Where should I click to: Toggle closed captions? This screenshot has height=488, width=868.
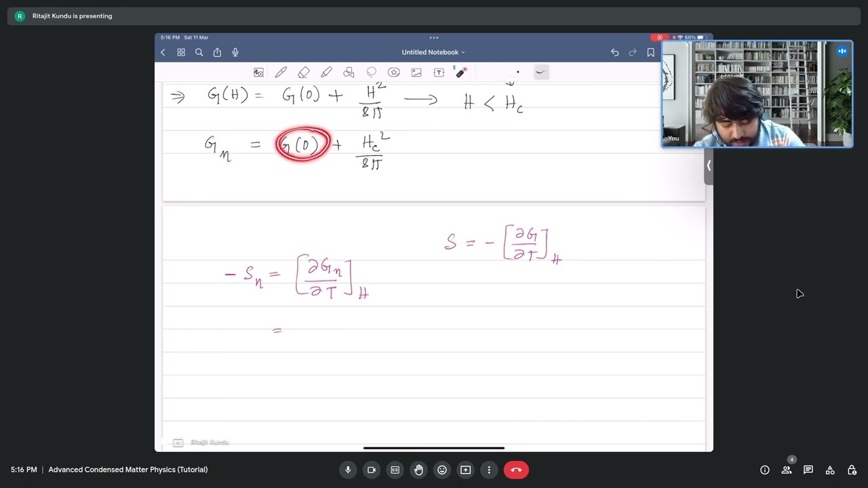(x=395, y=470)
